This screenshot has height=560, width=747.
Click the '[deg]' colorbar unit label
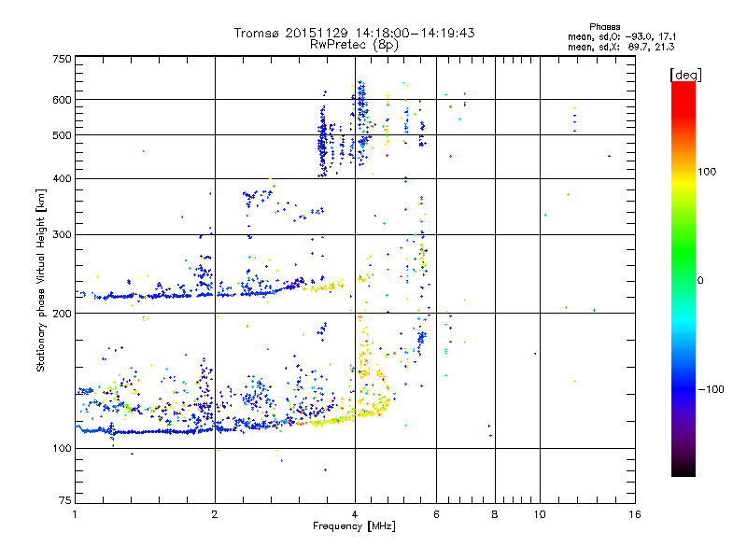(685, 75)
